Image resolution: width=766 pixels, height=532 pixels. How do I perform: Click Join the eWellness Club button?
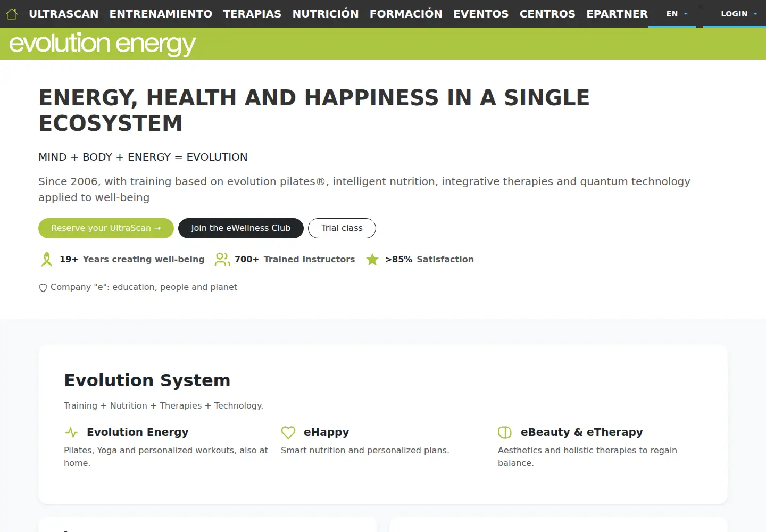click(241, 228)
